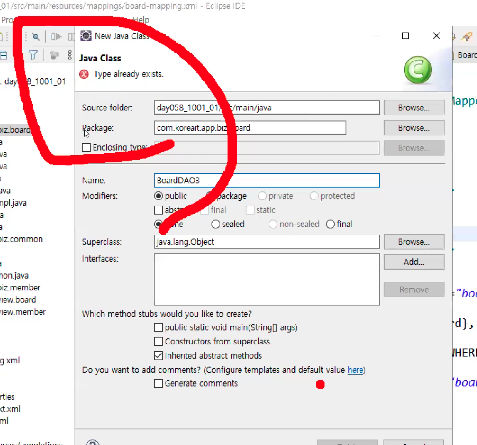Click inside the empty Interfaces list box
Viewport: 477px width, 445px height.
(x=267, y=279)
